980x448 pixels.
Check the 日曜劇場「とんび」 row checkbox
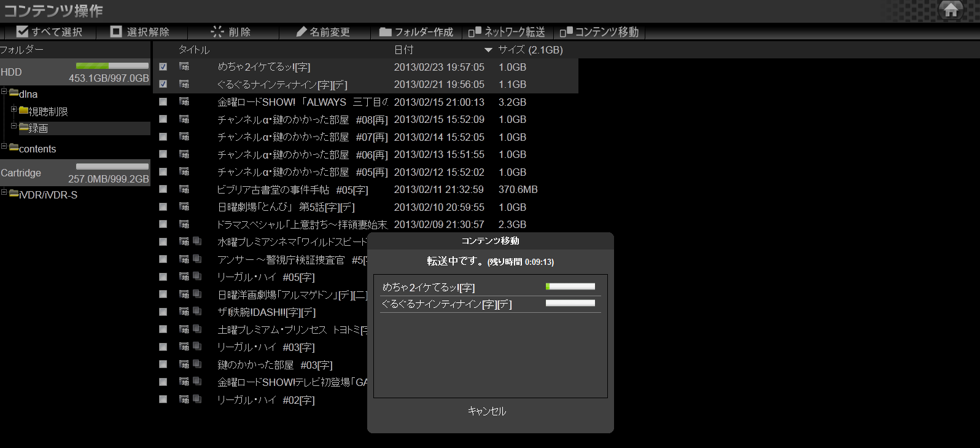[163, 207]
